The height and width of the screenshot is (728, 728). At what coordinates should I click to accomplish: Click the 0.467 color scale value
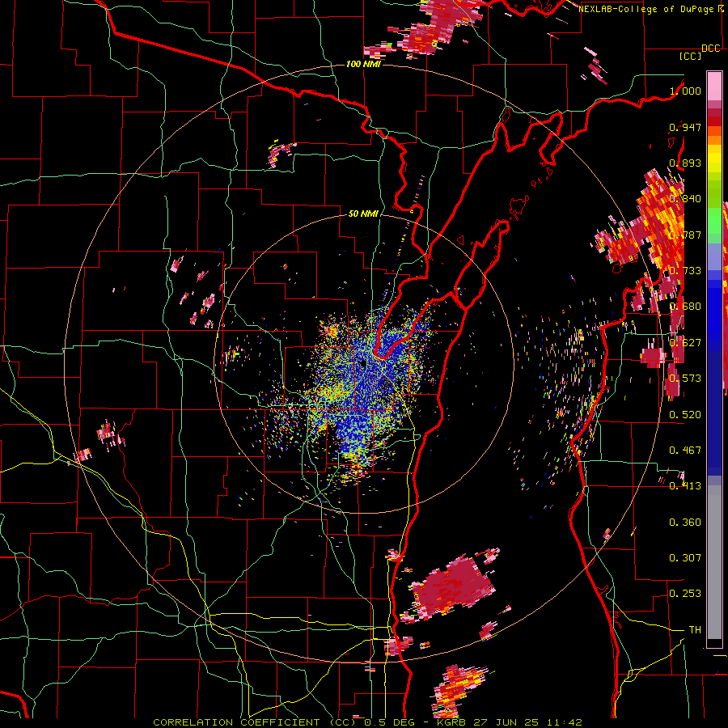[685, 451]
